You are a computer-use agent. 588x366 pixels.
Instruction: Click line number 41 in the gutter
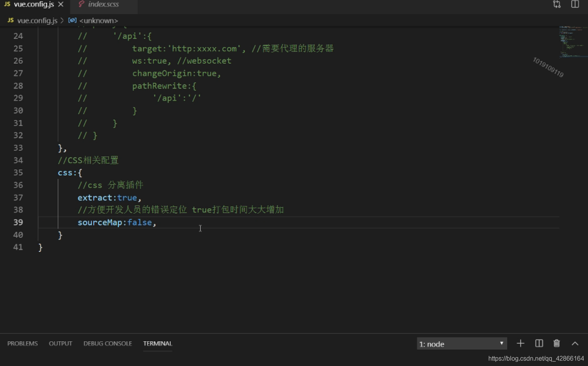point(18,247)
